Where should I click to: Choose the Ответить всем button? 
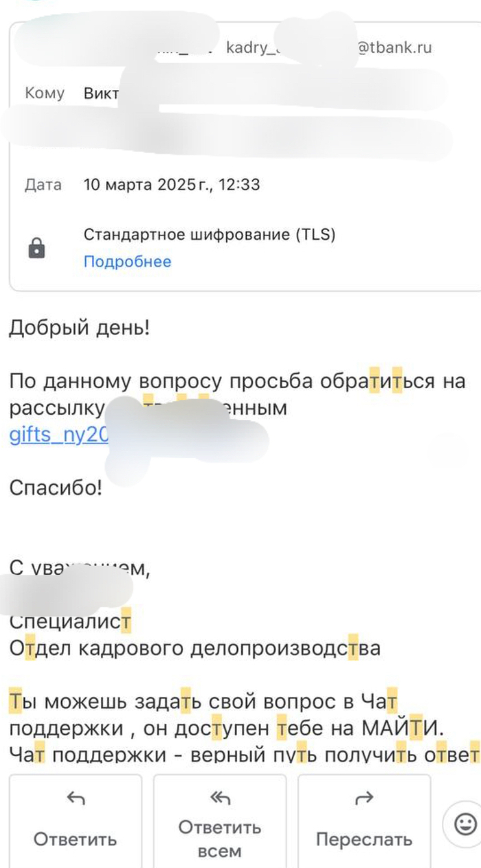(220, 821)
